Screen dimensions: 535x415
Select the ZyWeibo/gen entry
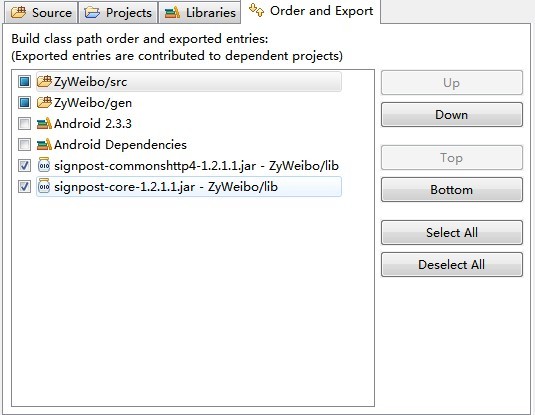click(x=93, y=103)
